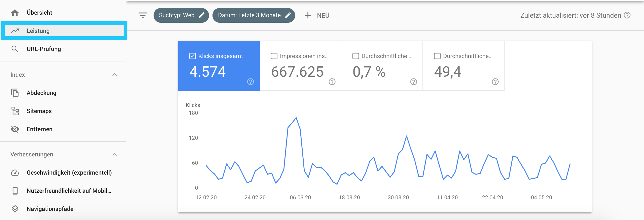
Task: Enable the Impressionen insgesamt checkbox
Action: click(x=274, y=56)
